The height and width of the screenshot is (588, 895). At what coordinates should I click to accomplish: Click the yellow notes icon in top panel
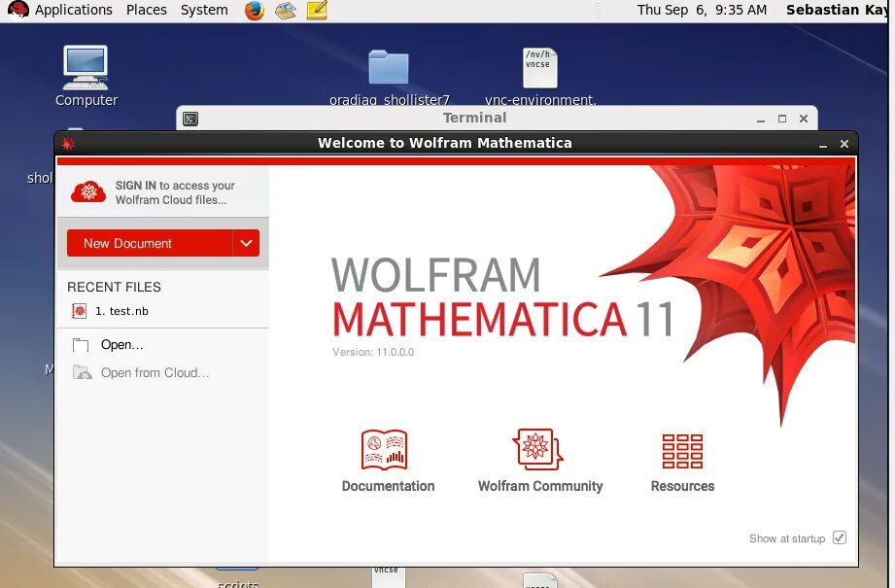click(x=317, y=11)
